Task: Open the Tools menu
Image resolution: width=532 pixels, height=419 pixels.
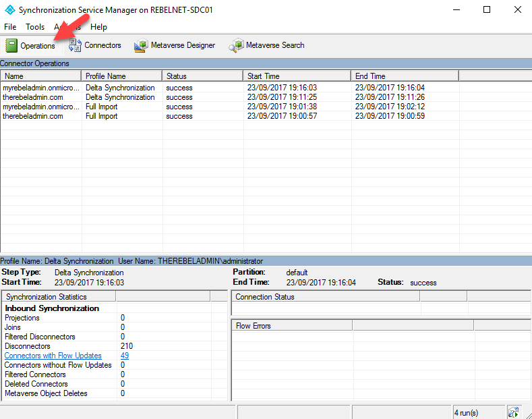Action: coord(35,27)
